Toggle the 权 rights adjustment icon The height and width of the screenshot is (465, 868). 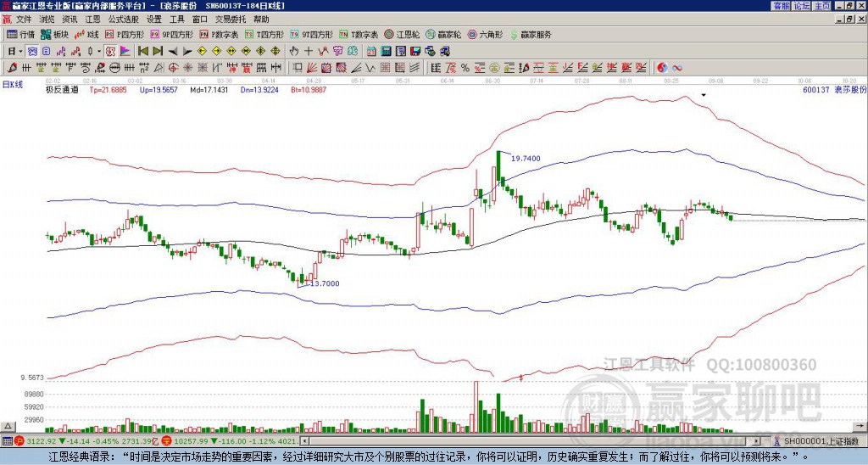[x=110, y=51]
